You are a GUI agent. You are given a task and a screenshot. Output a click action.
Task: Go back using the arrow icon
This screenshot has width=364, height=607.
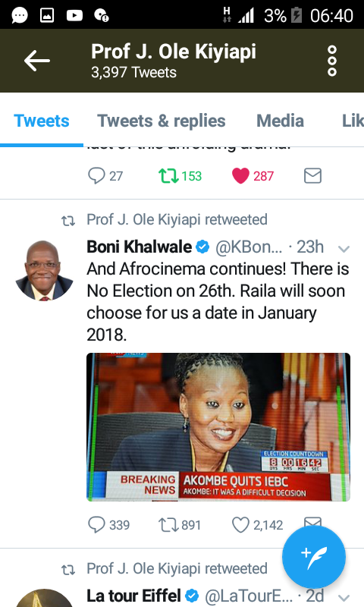(x=36, y=61)
